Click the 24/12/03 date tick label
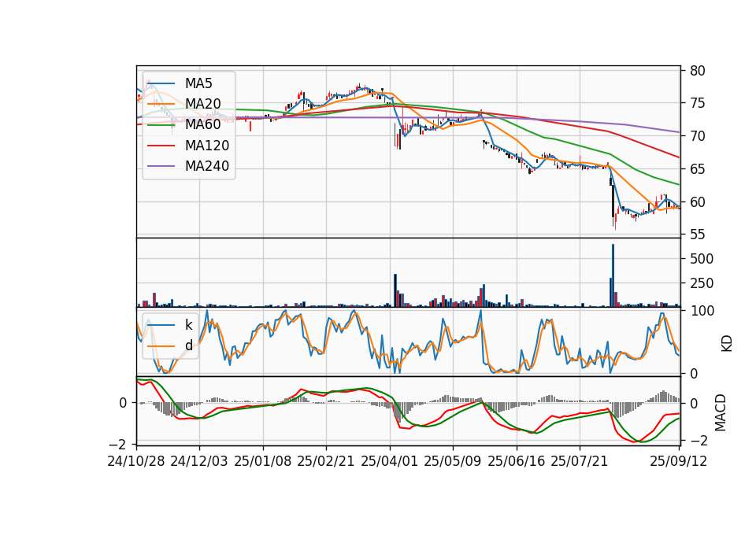 click(199, 461)
